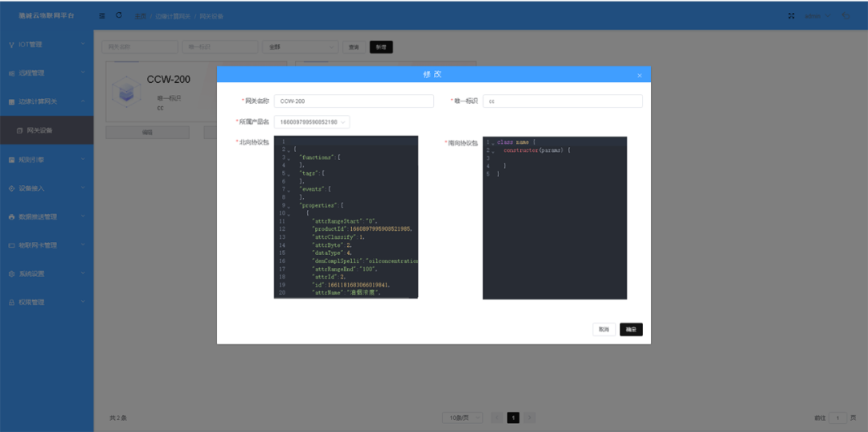
Task: Fold the constructor line in 南向协议包 editor
Action: pyautogui.click(x=493, y=150)
